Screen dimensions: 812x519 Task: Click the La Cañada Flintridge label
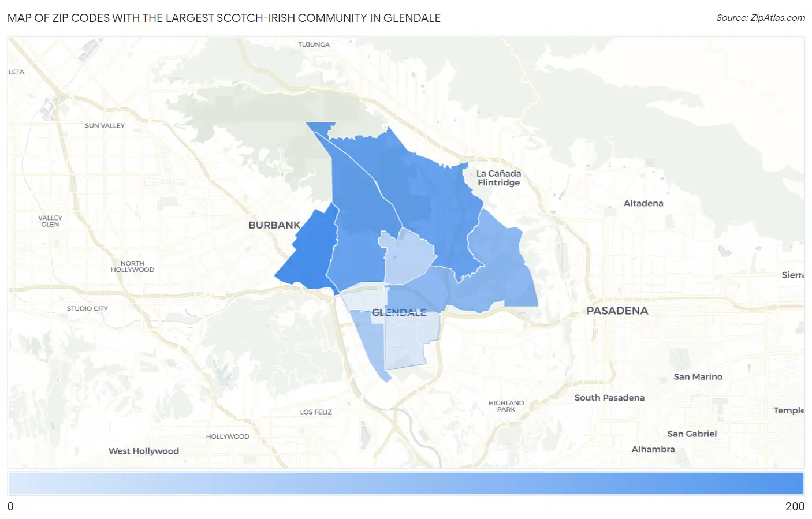point(498,178)
